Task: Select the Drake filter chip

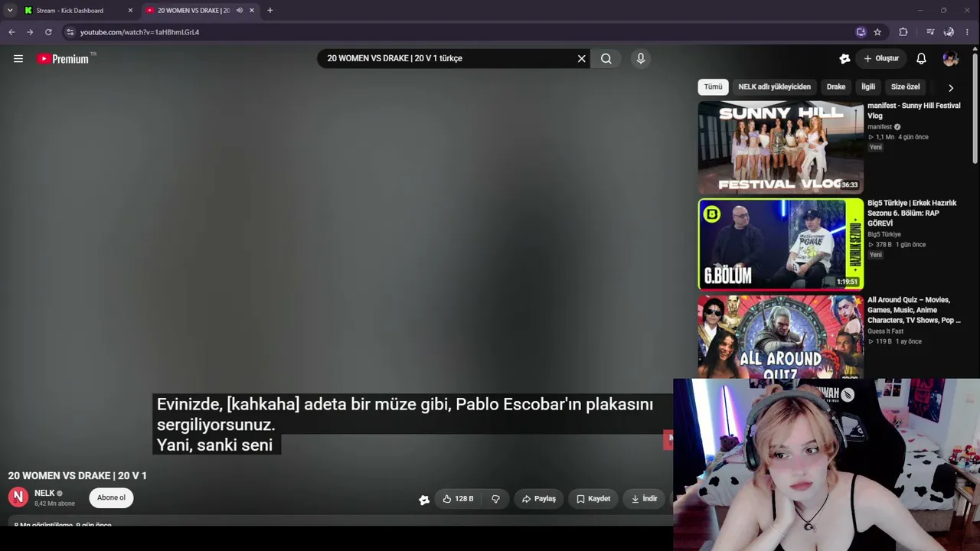Action: point(836,87)
